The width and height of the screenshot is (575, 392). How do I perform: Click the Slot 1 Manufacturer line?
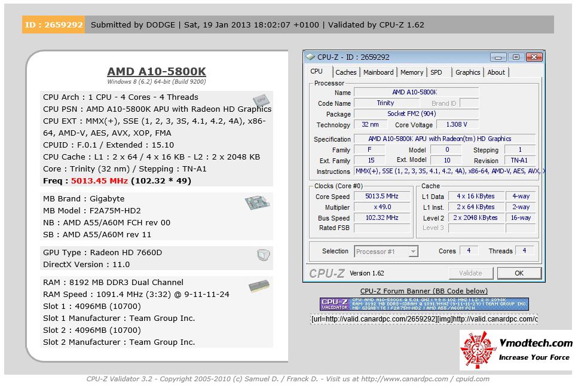click(119, 318)
